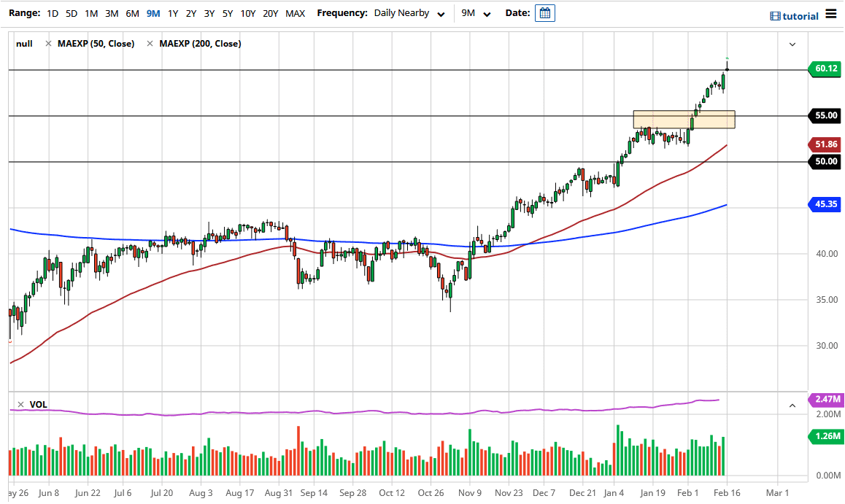Image resolution: width=845 pixels, height=504 pixels.
Task: Click the orange highlighted rectangle on chart
Action: tap(684, 120)
